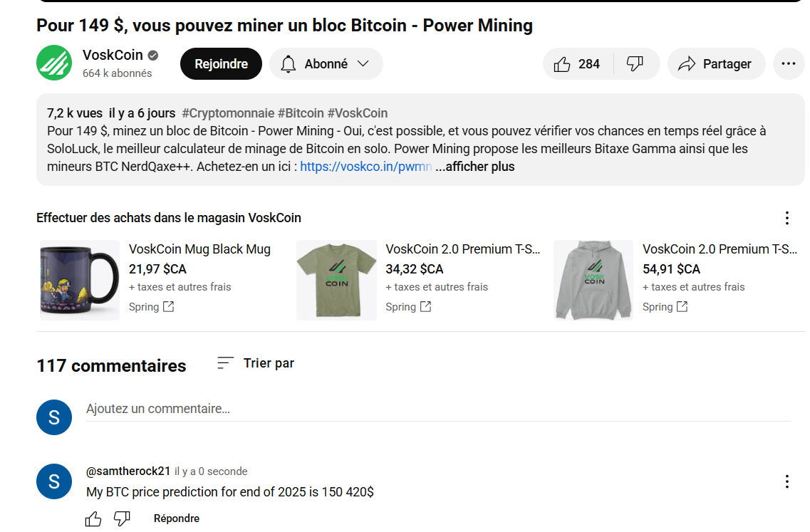Open the three-dot options for the samtherock21 comment
This screenshot has width=810, height=532.
pyautogui.click(x=786, y=481)
